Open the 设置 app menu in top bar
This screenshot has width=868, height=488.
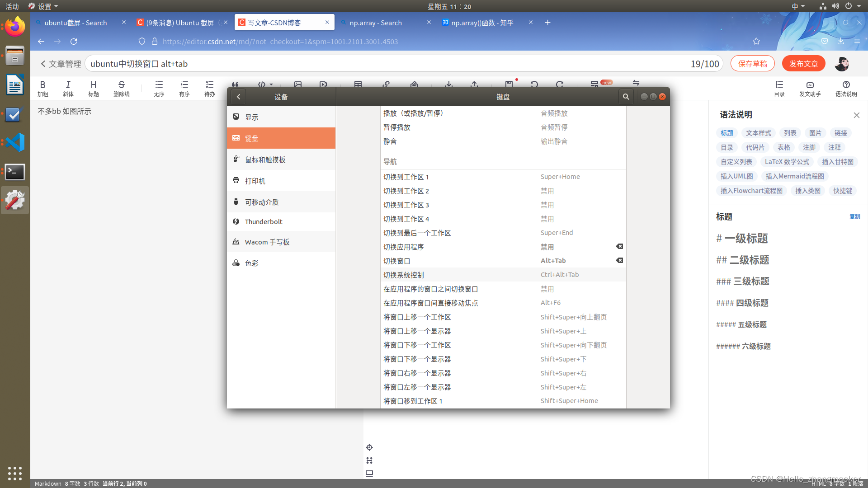[x=43, y=6]
